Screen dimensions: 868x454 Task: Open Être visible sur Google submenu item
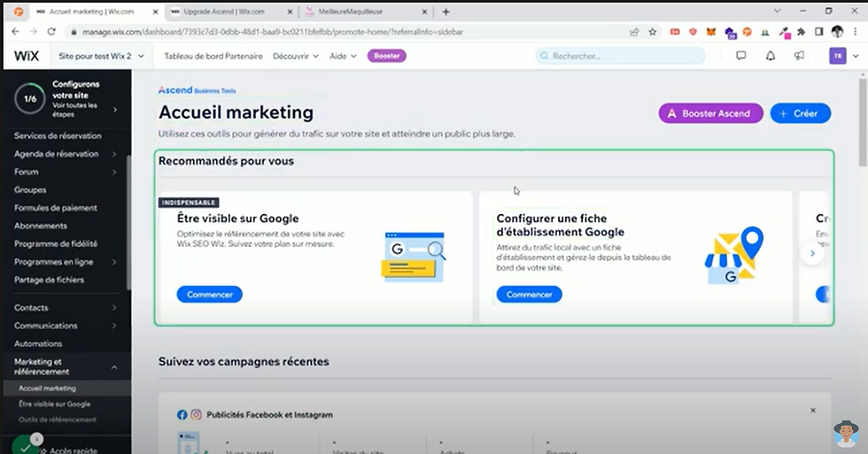(55, 404)
